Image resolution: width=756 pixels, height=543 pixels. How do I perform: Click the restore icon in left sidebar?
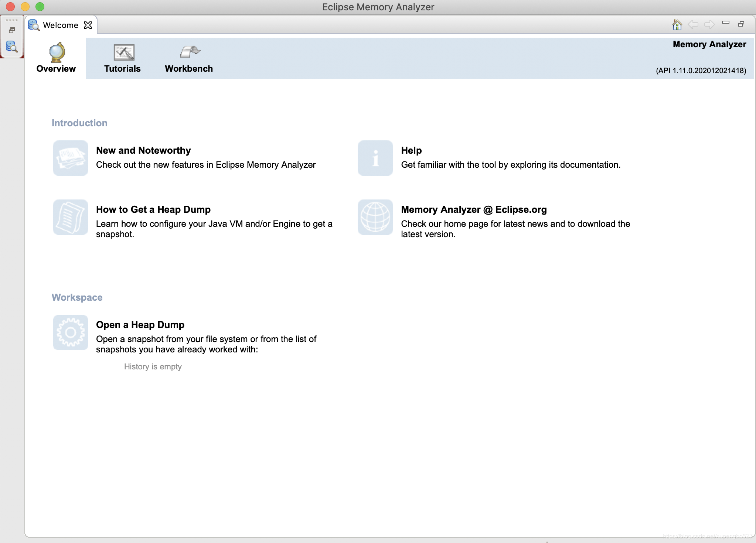12,30
